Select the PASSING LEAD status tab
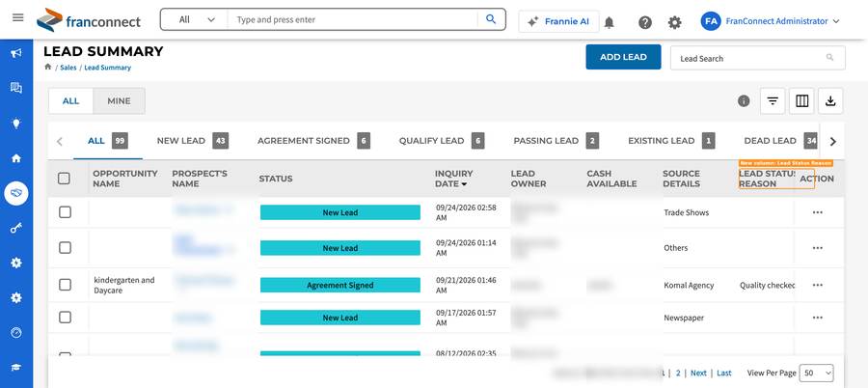 coord(556,141)
